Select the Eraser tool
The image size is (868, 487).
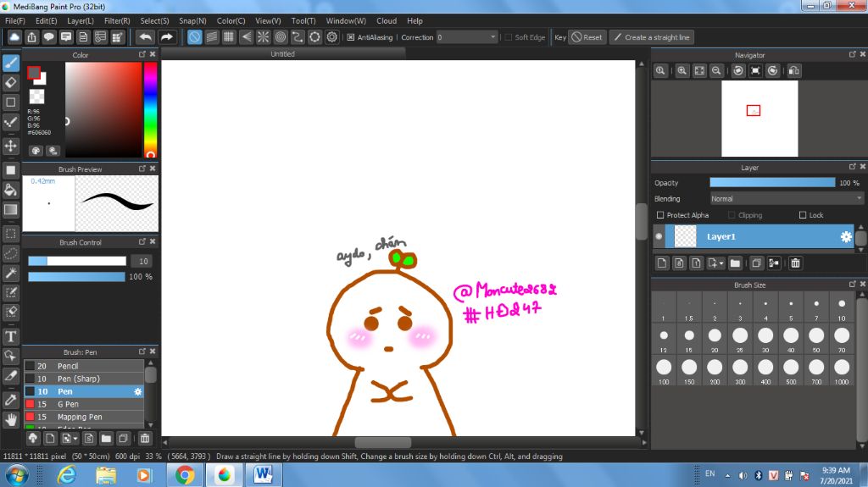[x=10, y=82]
